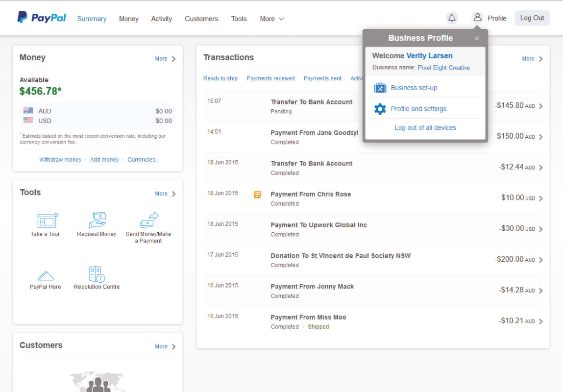This screenshot has width=563, height=392.
Task: Click the available balance $456.78
Action: (x=40, y=91)
